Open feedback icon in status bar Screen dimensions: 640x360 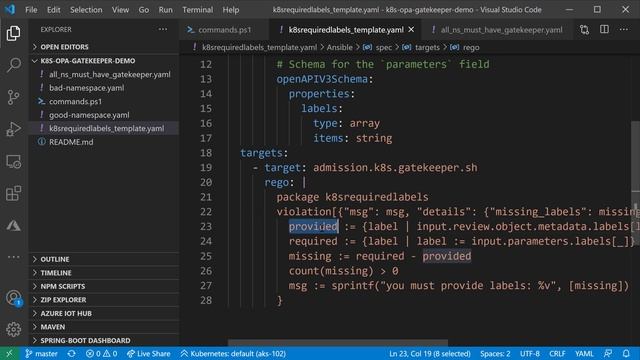[x=608, y=353]
